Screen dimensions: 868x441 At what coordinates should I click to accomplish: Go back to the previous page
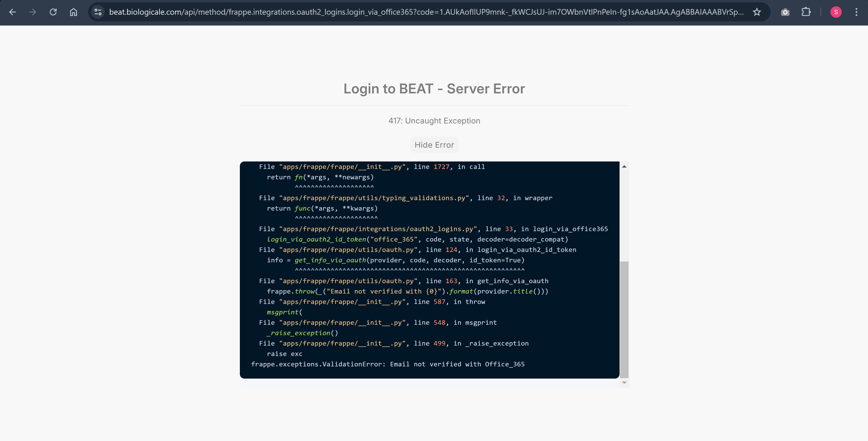[x=12, y=12]
